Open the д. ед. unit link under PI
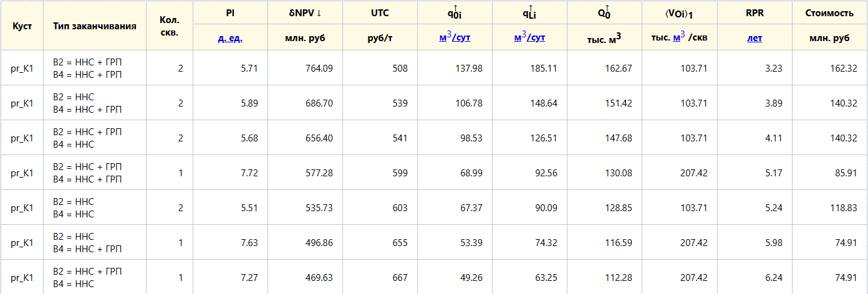 pyautogui.click(x=231, y=38)
